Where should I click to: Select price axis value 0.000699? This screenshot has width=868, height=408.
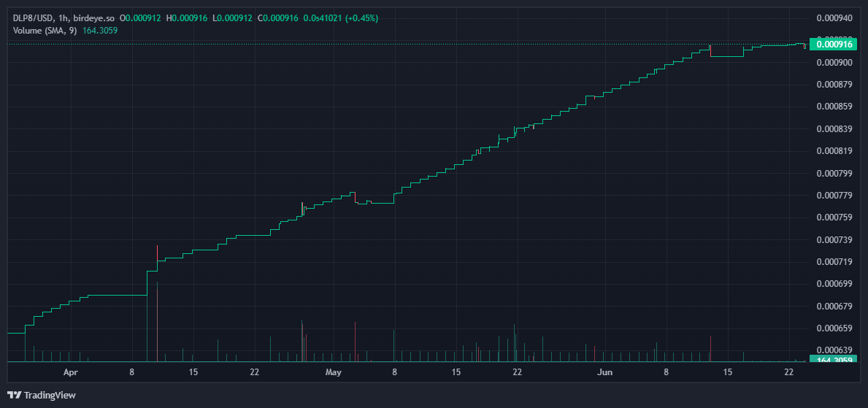[834, 284]
